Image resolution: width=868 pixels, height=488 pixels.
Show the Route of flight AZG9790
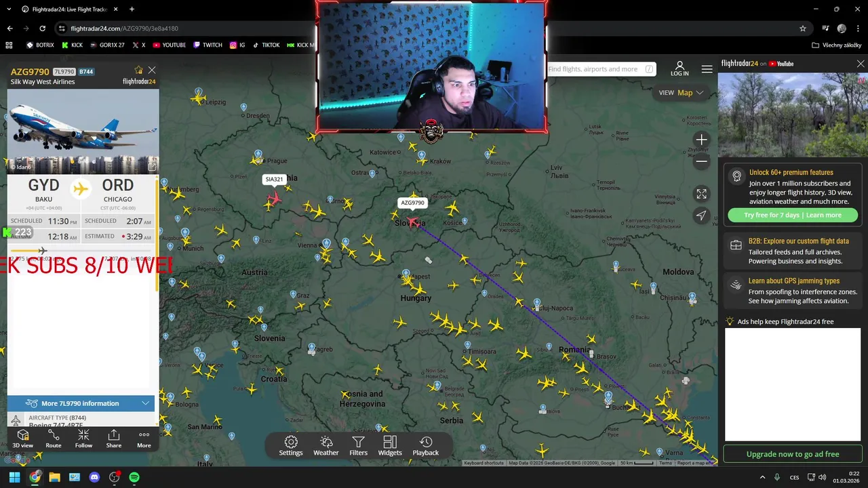[x=54, y=439]
